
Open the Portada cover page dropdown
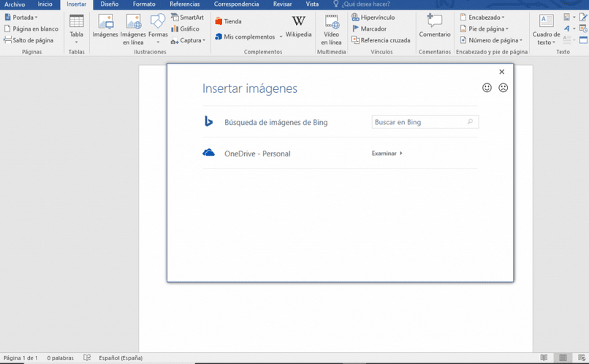click(21, 18)
